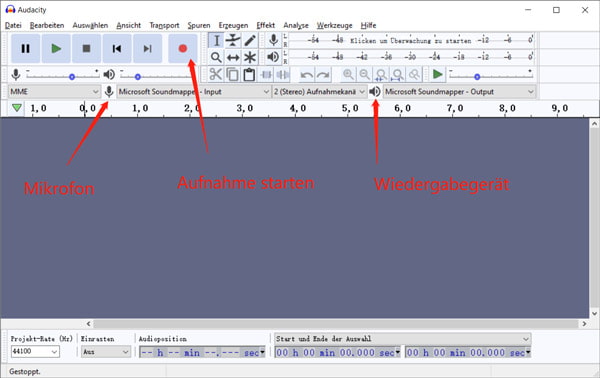Image resolution: width=600 pixels, height=378 pixels.
Task: Click the Undo arrow icon
Action: point(307,75)
